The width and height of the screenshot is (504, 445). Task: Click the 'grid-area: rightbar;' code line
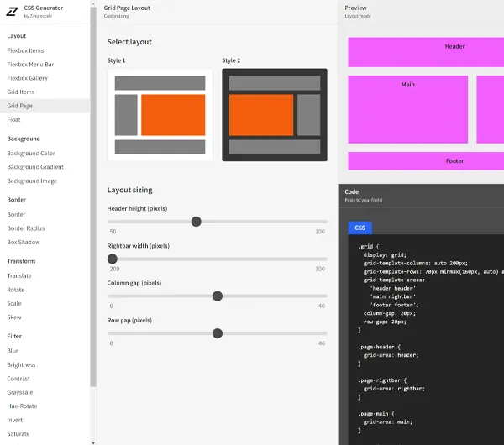[394, 389]
